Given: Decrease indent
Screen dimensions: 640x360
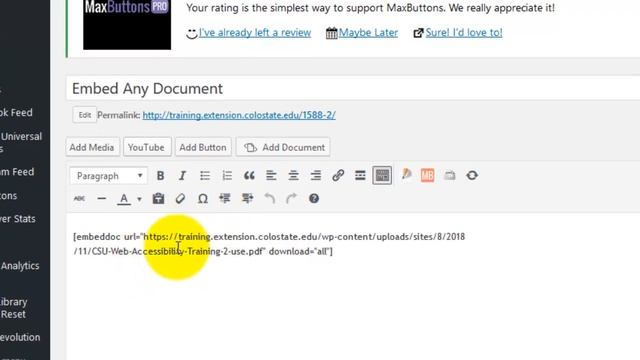Looking at the screenshot, I should (x=224, y=199).
